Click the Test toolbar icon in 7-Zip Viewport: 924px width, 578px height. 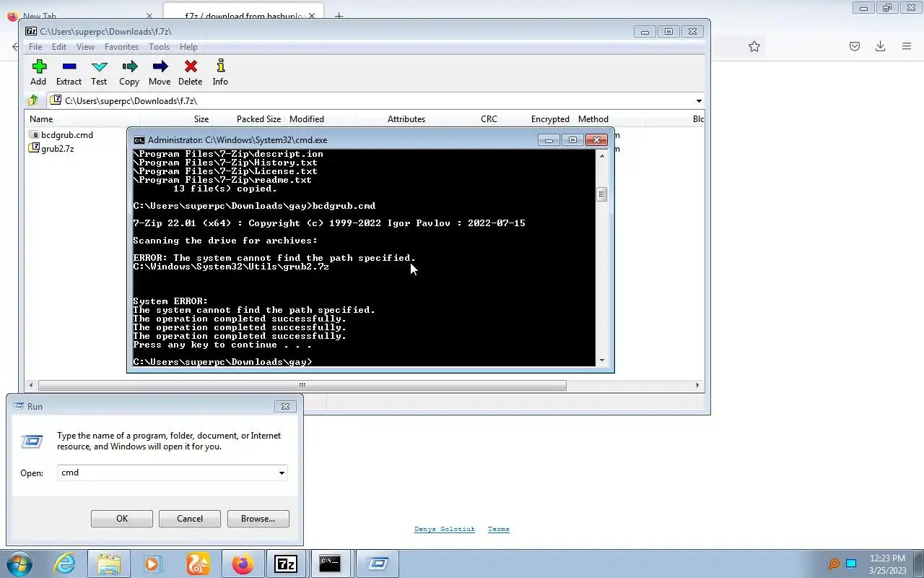click(x=99, y=72)
